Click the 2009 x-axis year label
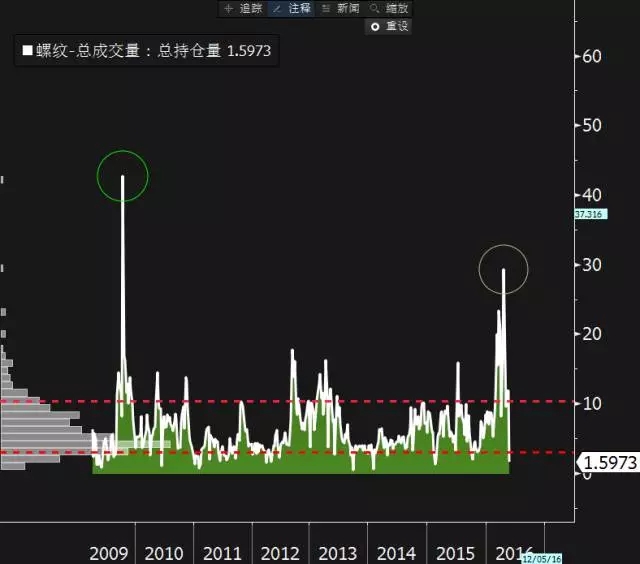This screenshot has height=564, width=640. click(x=109, y=554)
